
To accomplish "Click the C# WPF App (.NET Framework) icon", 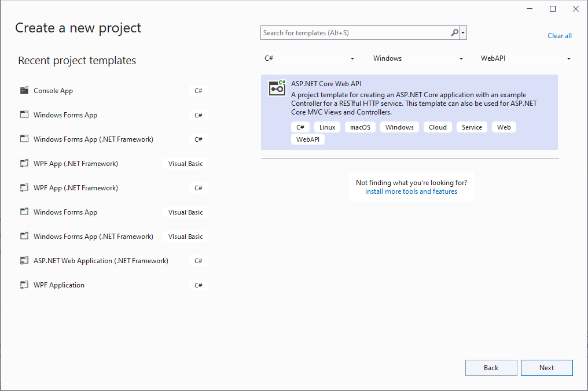I will 24,188.
